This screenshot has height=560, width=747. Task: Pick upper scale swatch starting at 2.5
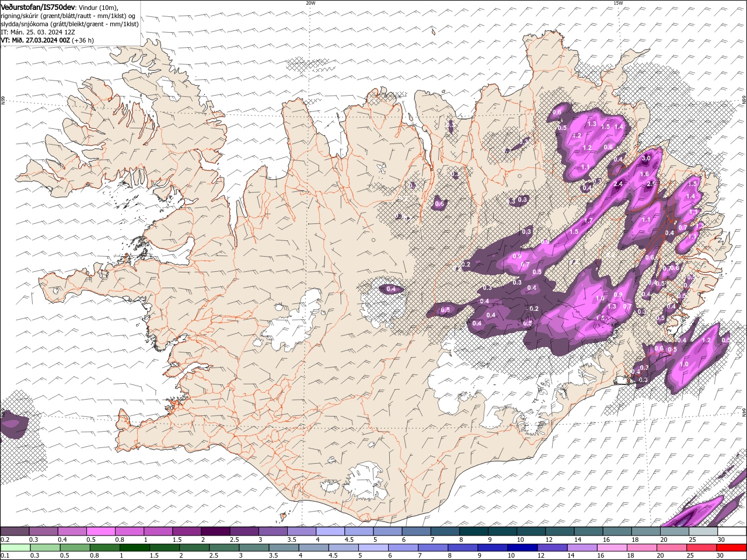coord(244,531)
